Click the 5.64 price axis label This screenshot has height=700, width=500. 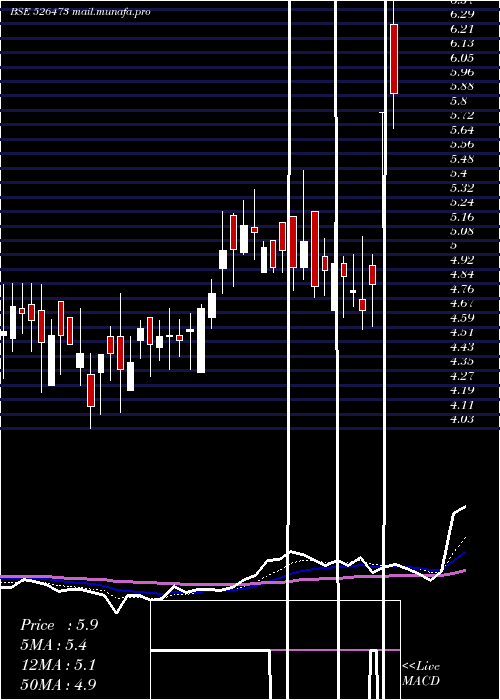point(462,130)
